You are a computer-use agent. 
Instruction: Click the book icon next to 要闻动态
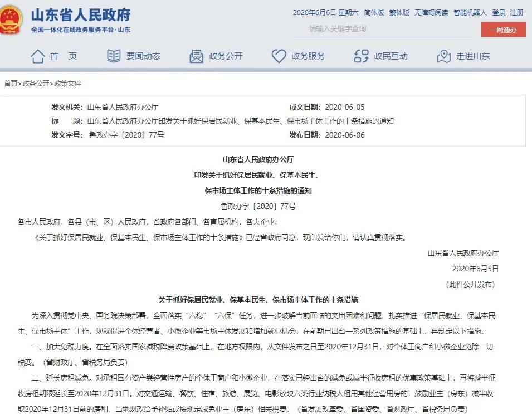pyautogui.click(x=113, y=56)
